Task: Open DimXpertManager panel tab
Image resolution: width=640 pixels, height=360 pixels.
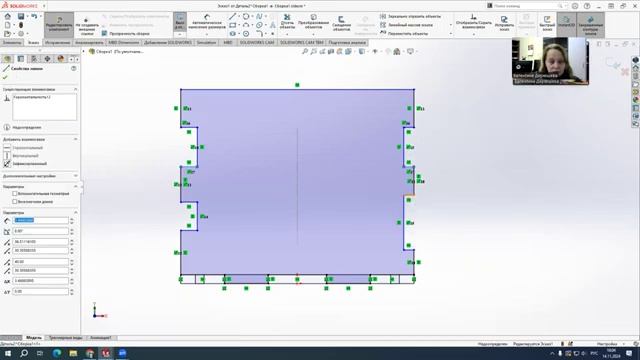Action: (47, 59)
